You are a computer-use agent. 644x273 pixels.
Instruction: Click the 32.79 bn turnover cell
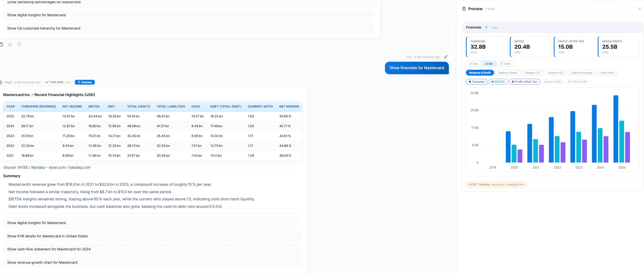pos(28,116)
